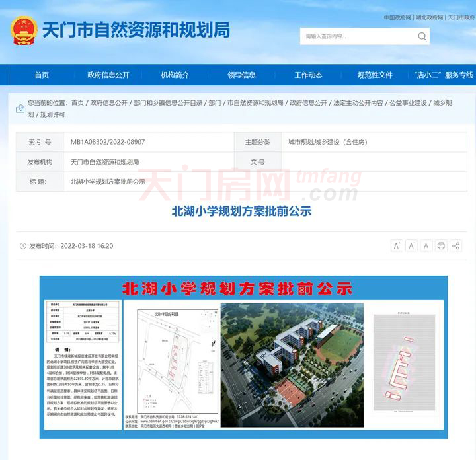The height and width of the screenshot is (460, 476).
Task: Open 规范性文件 navigation item
Action: [x=375, y=75]
